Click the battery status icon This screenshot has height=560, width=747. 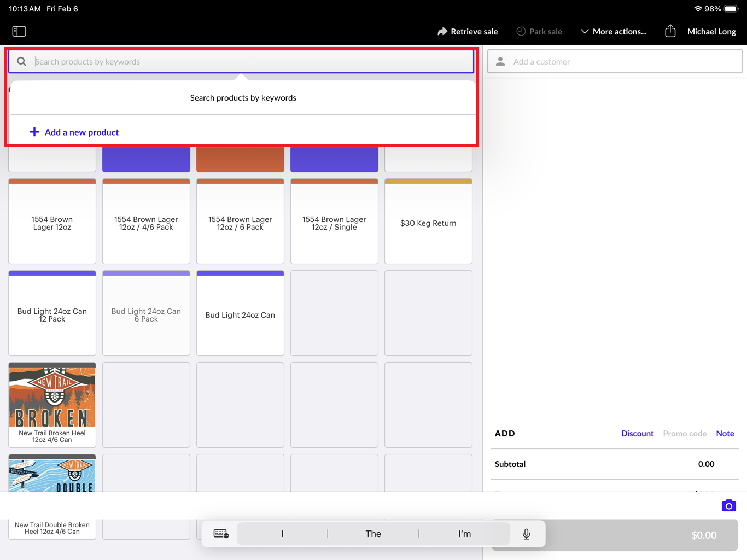(x=731, y=9)
